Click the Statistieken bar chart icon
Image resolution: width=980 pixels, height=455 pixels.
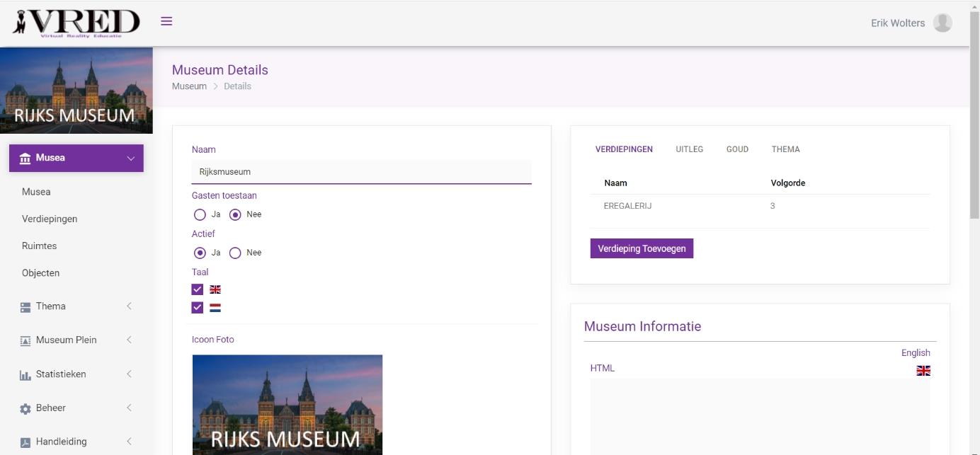[x=25, y=374]
